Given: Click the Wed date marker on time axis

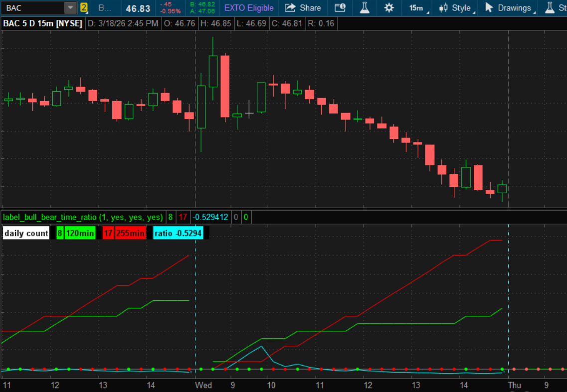Looking at the screenshot, I should pyautogui.click(x=203, y=385).
